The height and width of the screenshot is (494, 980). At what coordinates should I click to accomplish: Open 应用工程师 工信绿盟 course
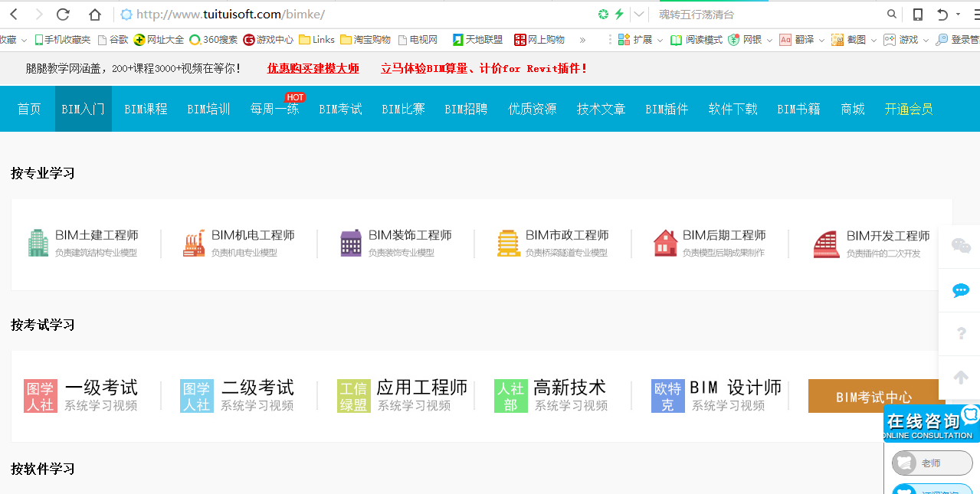[402, 396]
